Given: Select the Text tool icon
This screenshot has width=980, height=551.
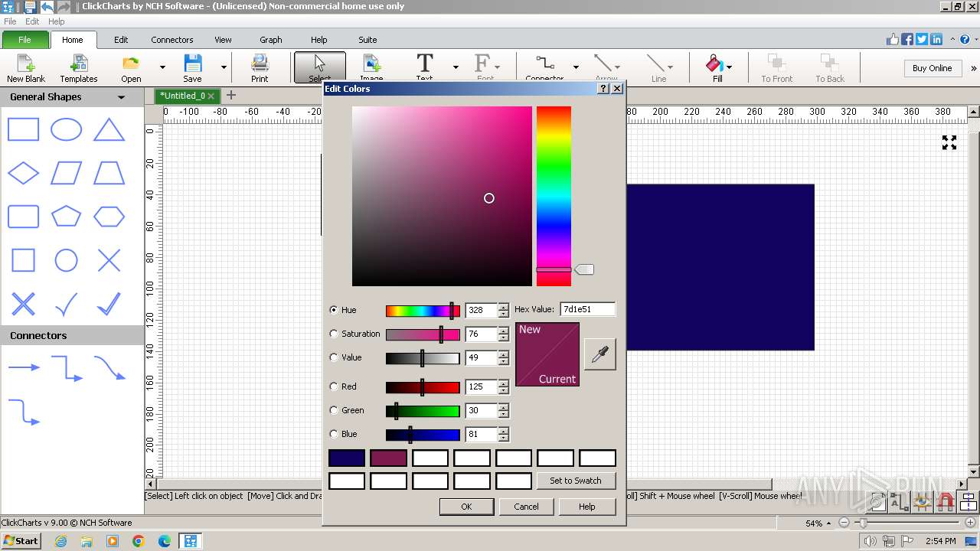Looking at the screenshot, I should point(424,63).
